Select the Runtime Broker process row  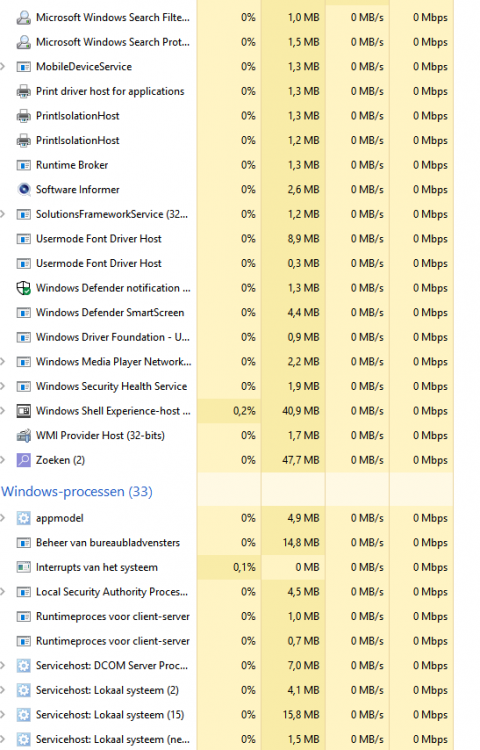point(227,165)
